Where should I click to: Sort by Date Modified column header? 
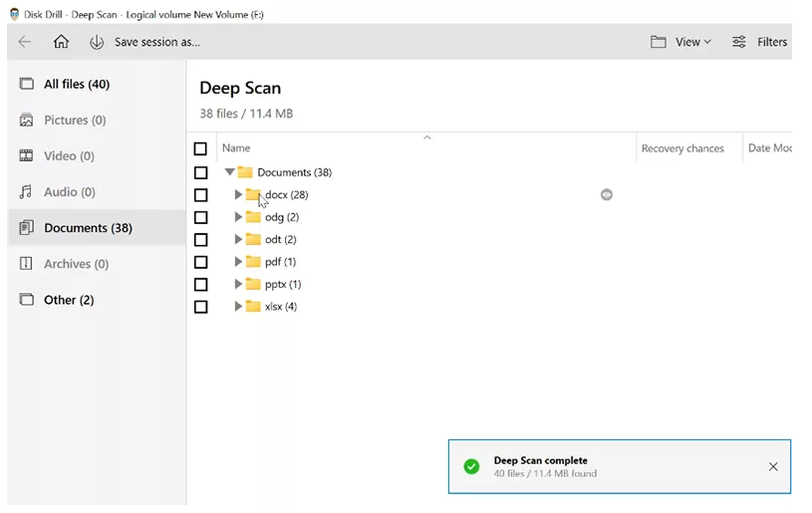[770, 148]
